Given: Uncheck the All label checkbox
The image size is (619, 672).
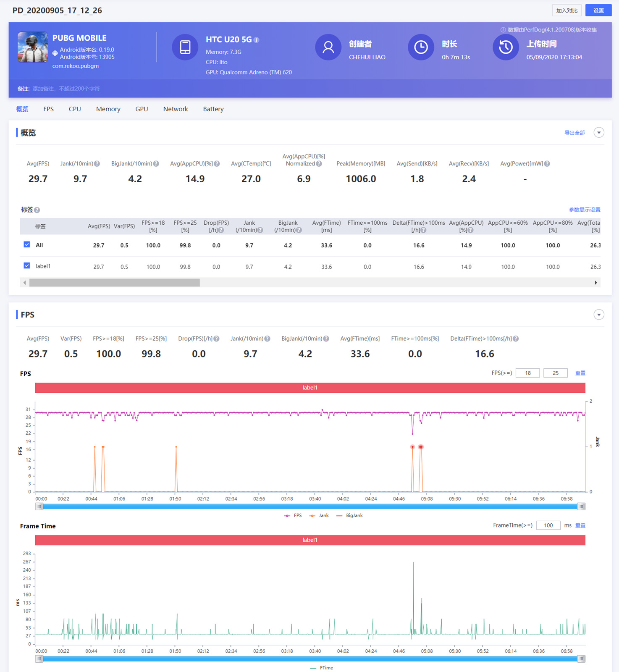Looking at the screenshot, I should [x=27, y=244].
